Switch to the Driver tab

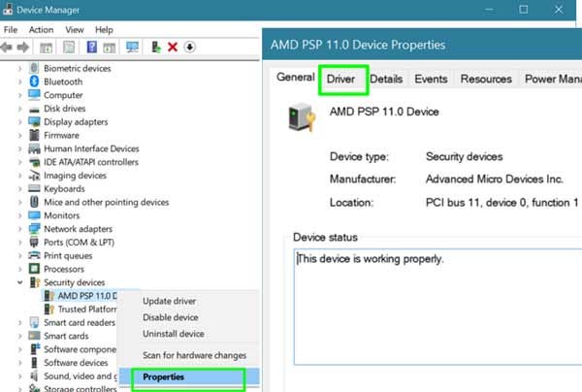[x=340, y=79]
